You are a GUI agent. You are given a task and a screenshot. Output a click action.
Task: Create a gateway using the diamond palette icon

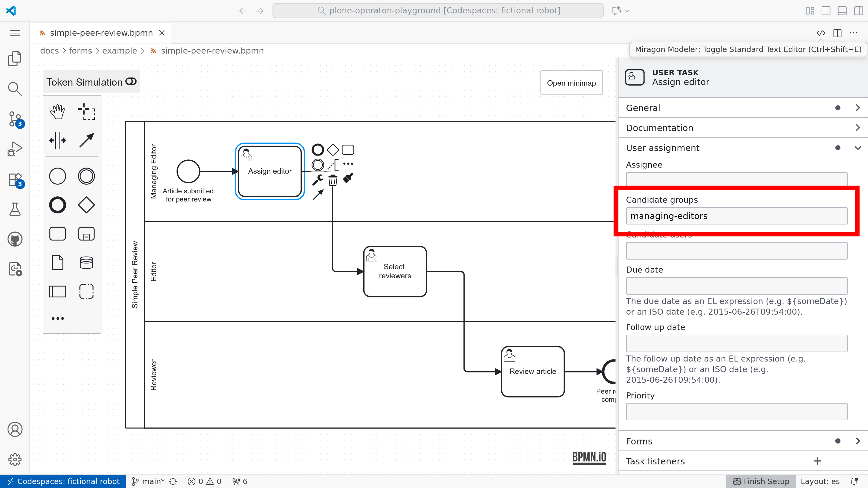(86, 205)
